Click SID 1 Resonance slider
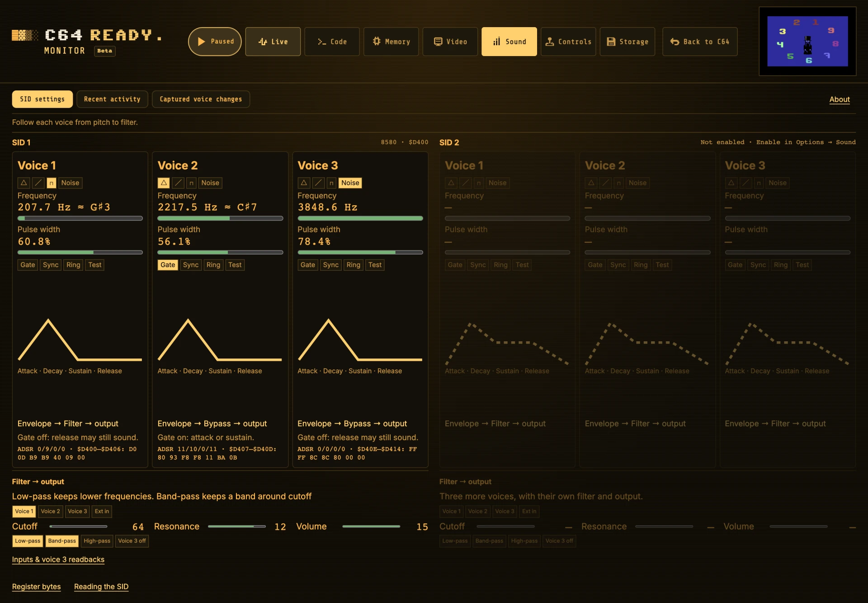Viewport: 868px width, 603px height. (x=237, y=527)
